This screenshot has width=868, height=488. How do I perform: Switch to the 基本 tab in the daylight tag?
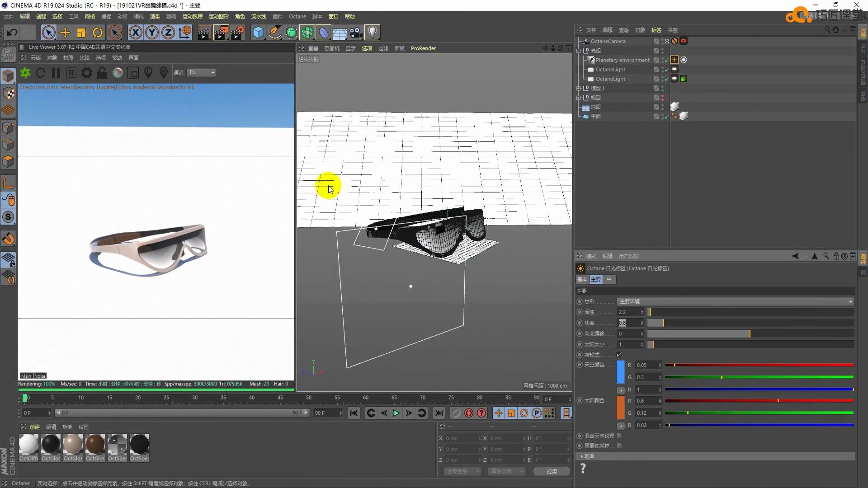[x=582, y=279]
